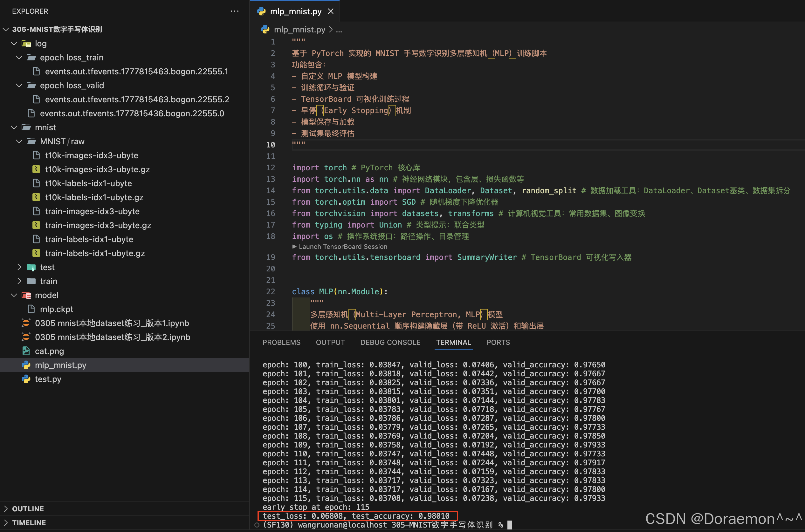Click the test.py Python file icon

[26, 379]
